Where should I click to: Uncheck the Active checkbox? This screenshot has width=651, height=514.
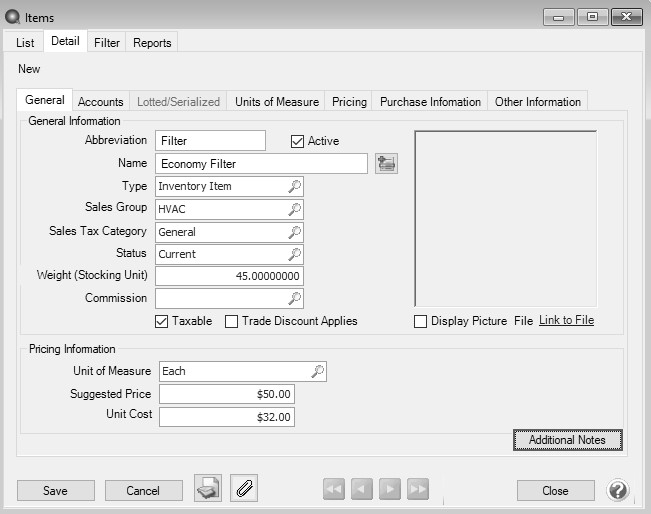pyautogui.click(x=297, y=141)
